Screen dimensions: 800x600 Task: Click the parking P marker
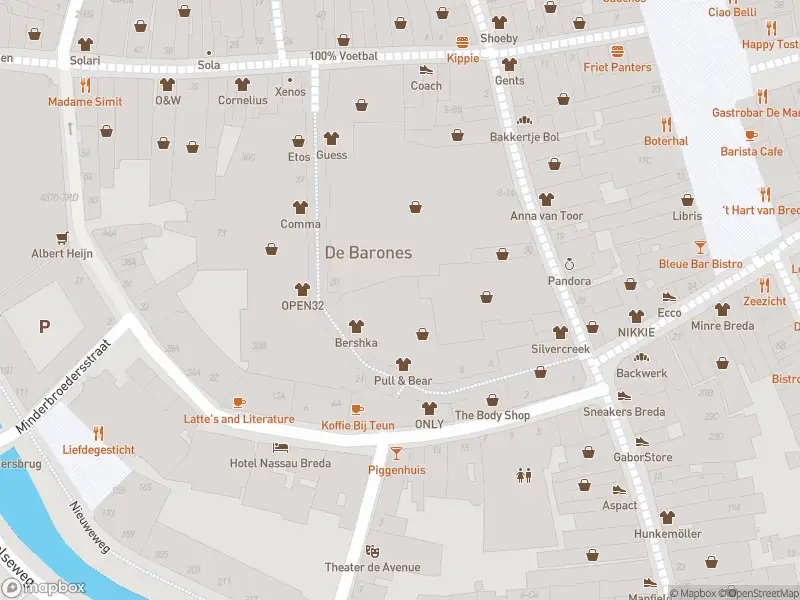coord(44,326)
